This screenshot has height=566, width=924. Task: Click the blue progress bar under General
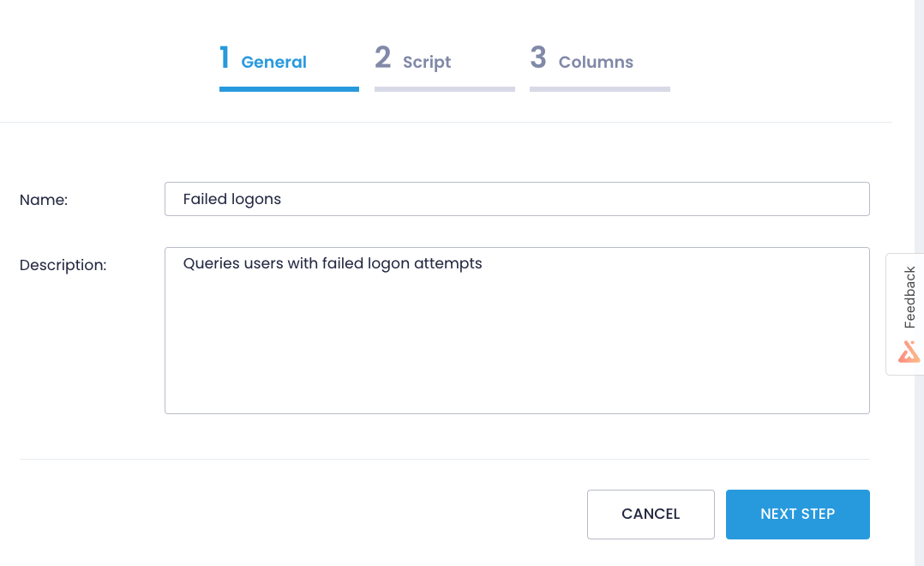point(289,87)
